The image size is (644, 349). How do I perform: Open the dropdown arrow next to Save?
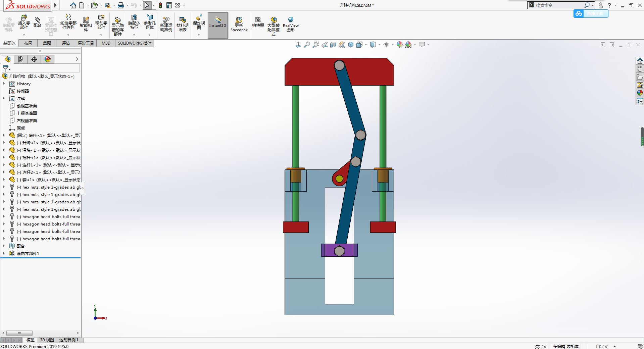(114, 5)
